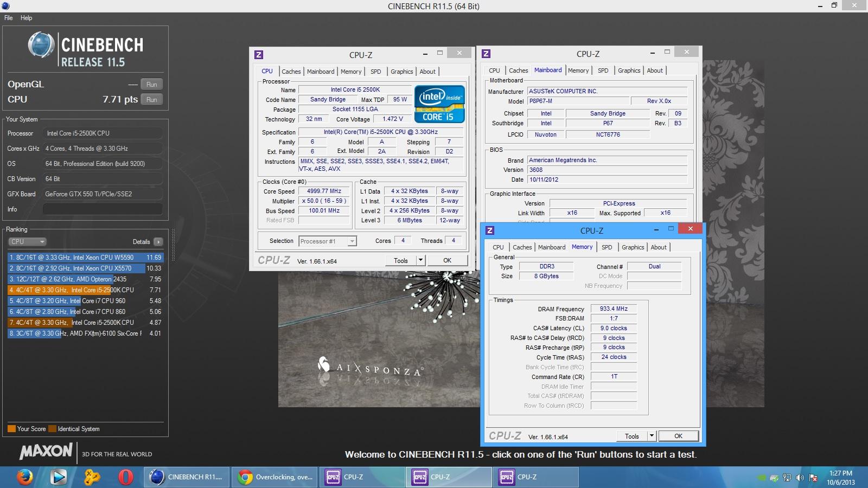Screen dimensions: 868x488
Task: Click Tools in the Memory CPU-Z window
Action: tap(632, 436)
